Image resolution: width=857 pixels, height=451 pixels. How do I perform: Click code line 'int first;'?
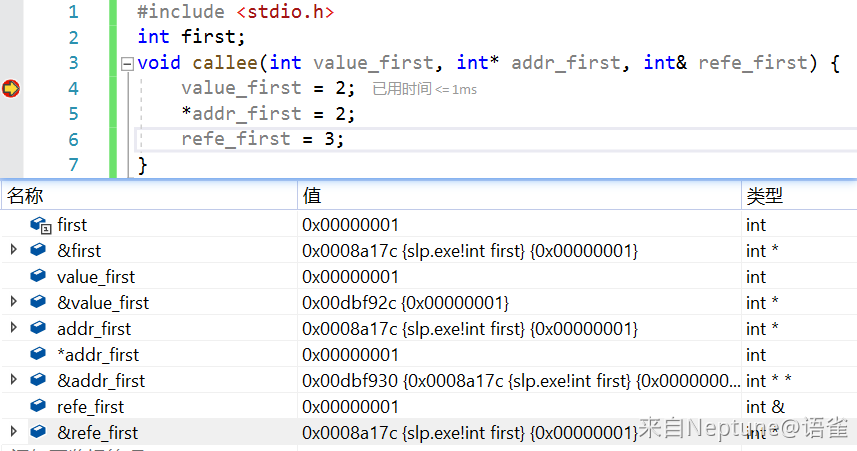(x=191, y=37)
